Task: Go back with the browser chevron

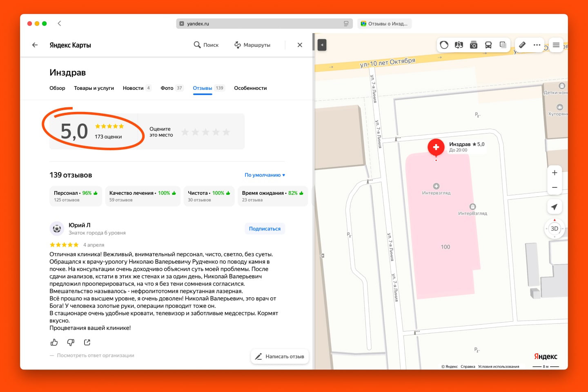Action: coord(60,23)
